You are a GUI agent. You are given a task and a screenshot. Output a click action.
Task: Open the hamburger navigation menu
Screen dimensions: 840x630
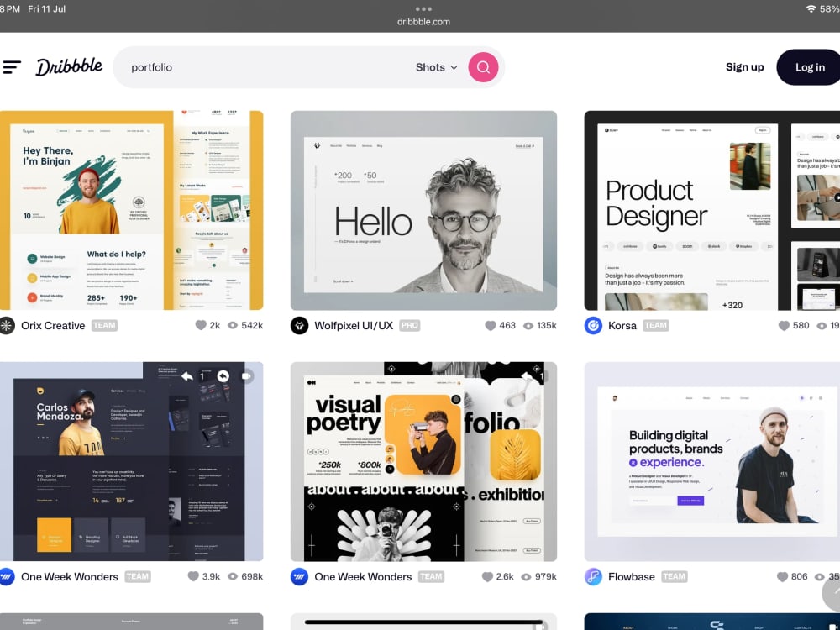[11, 67]
